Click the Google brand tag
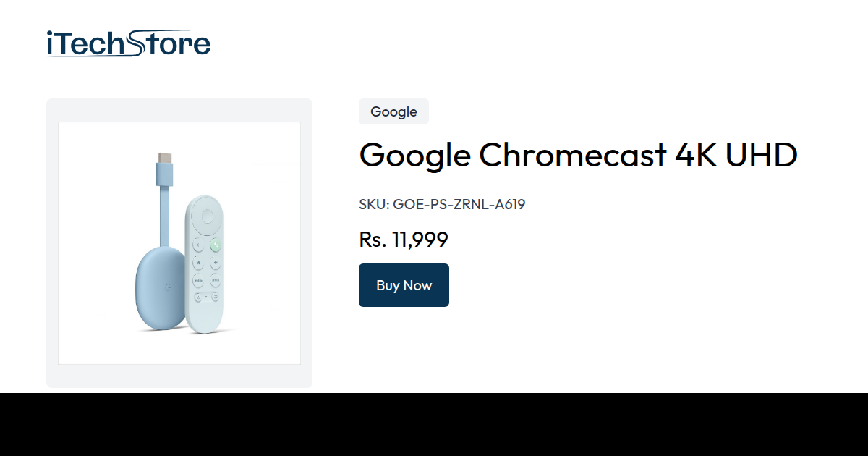The width and height of the screenshot is (868, 456). (393, 111)
